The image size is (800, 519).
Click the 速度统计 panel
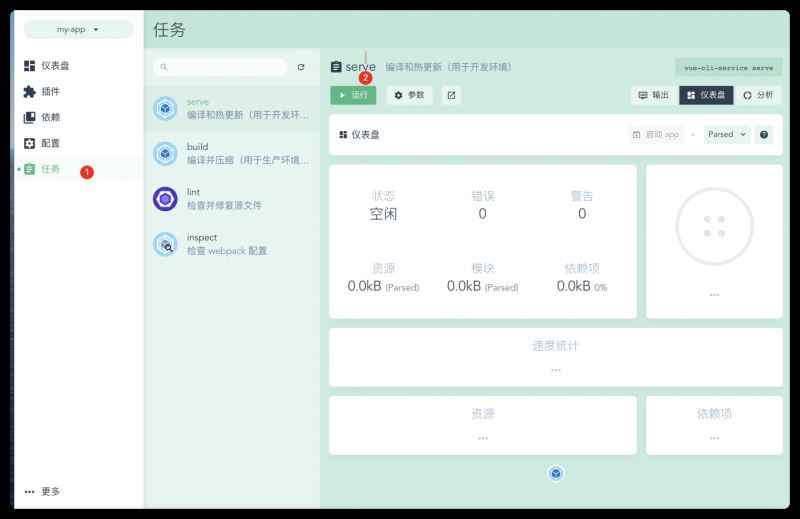tap(556, 357)
